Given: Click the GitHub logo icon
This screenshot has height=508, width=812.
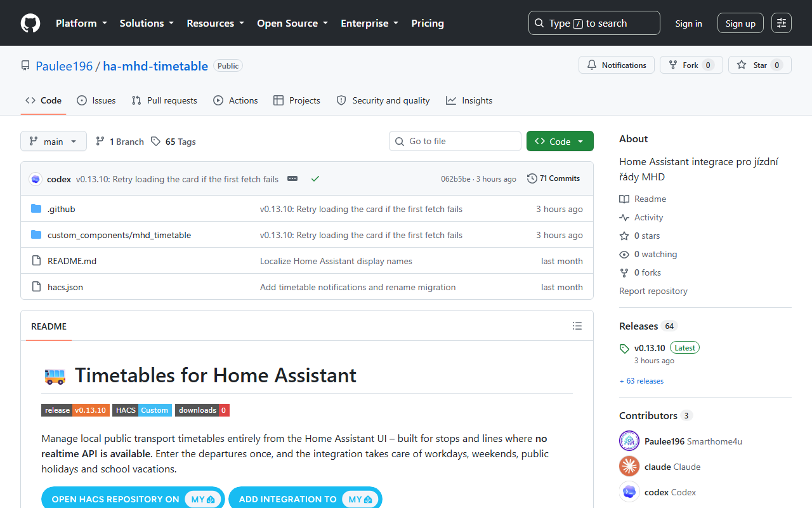Looking at the screenshot, I should click(30, 23).
